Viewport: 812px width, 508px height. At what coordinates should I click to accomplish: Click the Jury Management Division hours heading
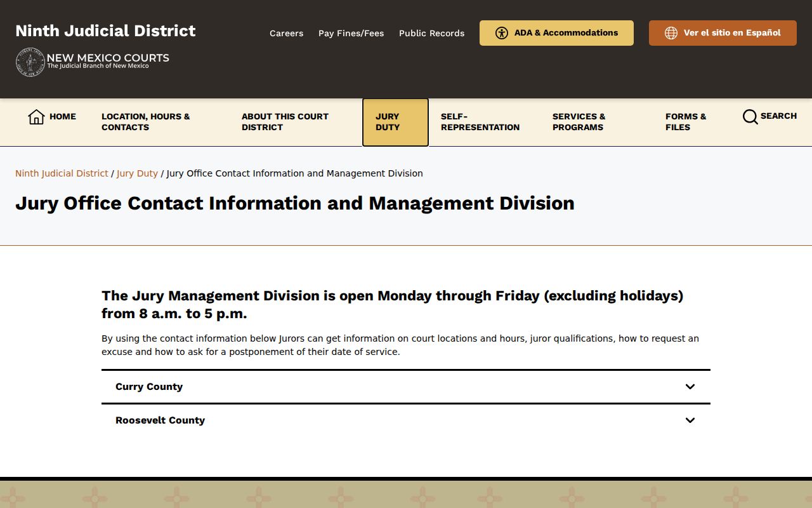(x=392, y=304)
